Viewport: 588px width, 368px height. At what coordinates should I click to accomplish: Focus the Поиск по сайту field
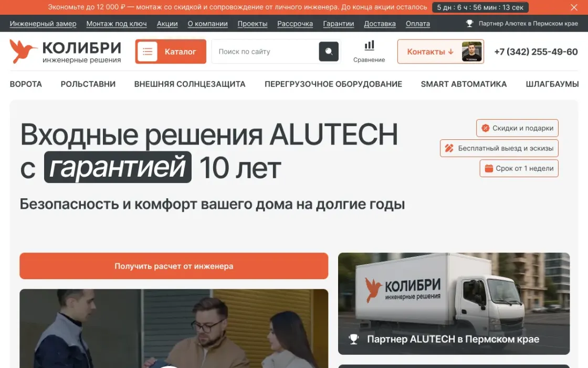(266, 52)
